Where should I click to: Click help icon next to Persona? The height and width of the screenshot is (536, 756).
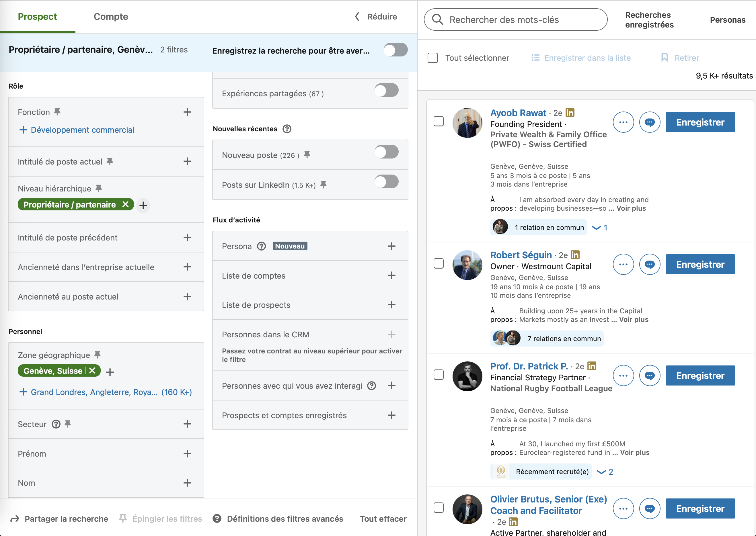(261, 246)
